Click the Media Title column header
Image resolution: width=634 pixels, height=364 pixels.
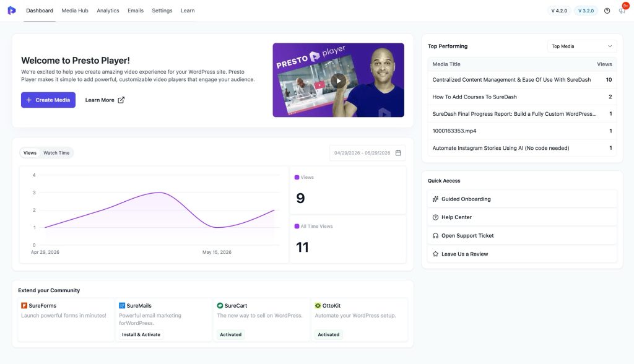pyautogui.click(x=446, y=64)
